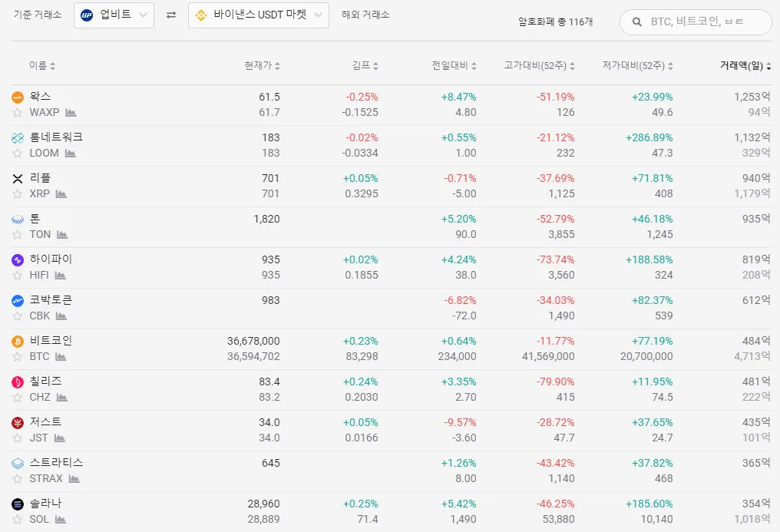The width and height of the screenshot is (780, 532).
Task: Sort by 거래액(일) column
Action: (x=745, y=65)
